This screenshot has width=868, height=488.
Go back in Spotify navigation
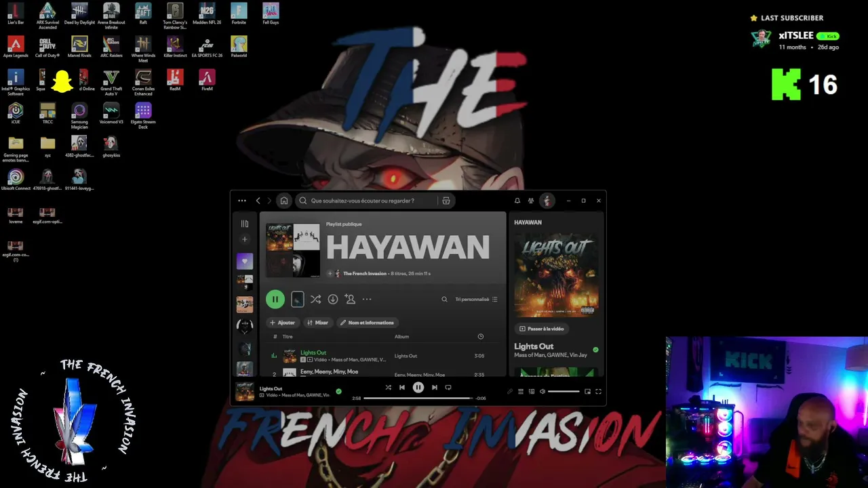[x=258, y=201]
